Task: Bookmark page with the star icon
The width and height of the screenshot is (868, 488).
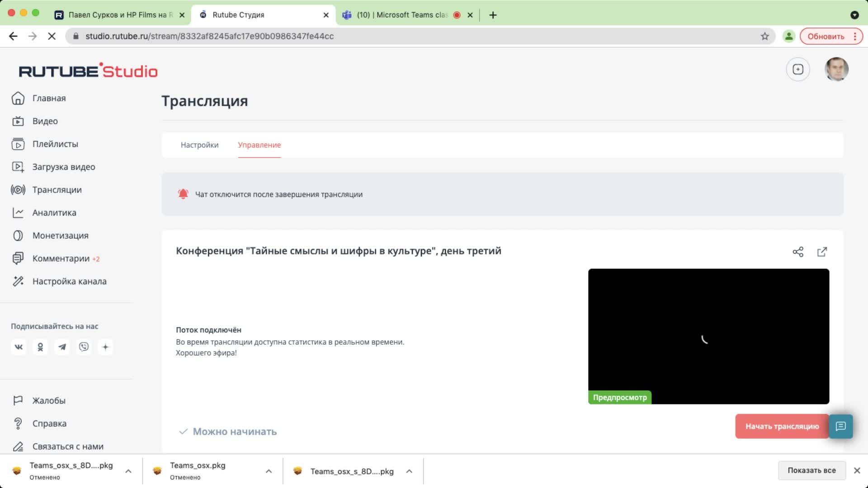Action: (x=764, y=36)
